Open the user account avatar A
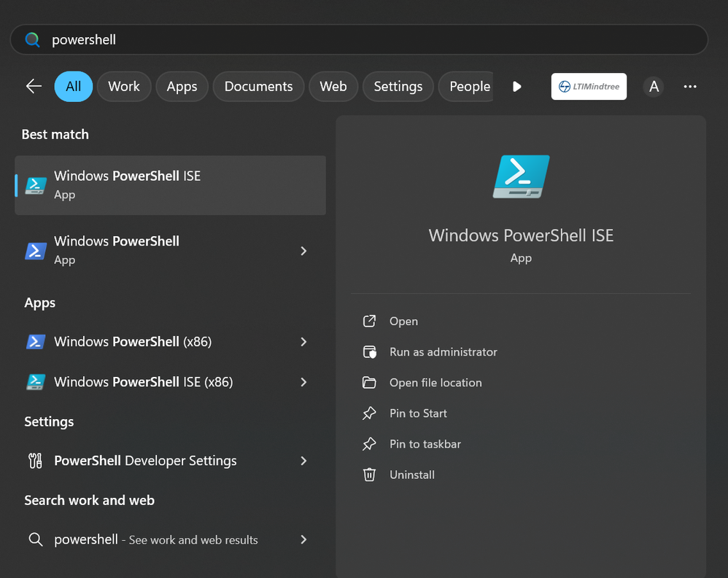This screenshot has height=578, width=728. click(654, 87)
